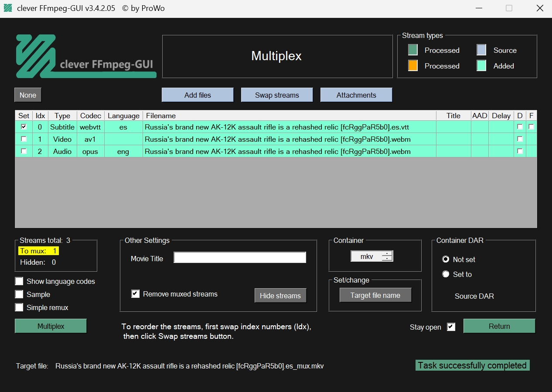552x392 pixels.
Task: Click the Type column header
Action: [62, 116]
